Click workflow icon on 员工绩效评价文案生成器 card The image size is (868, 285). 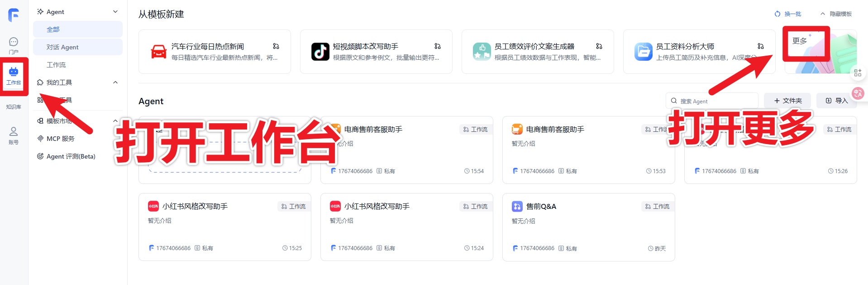point(599,46)
